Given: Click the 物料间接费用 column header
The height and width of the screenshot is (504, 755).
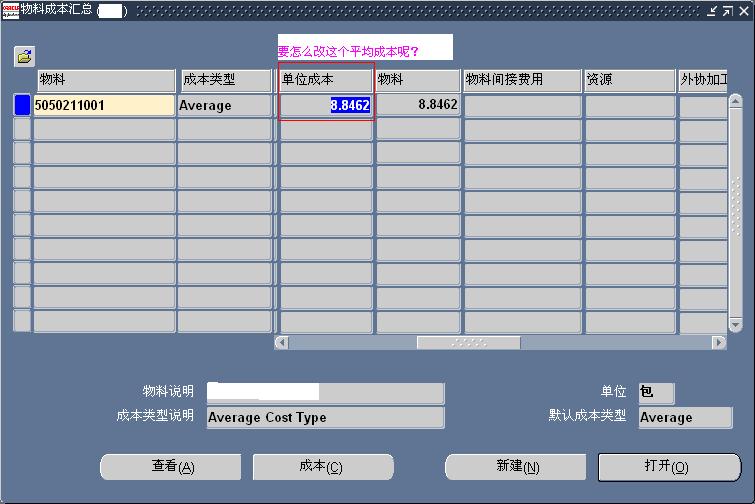Looking at the screenshot, I should pyautogui.click(x=522, y=80).
